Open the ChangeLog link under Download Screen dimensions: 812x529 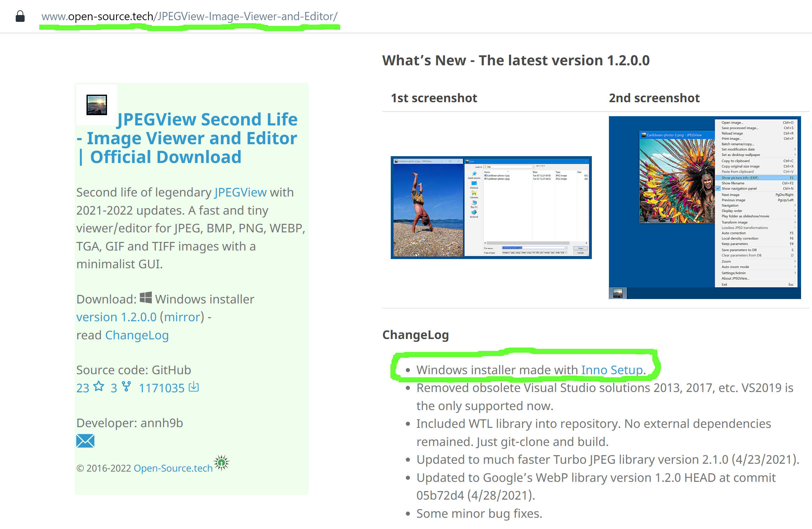click(137, 335)
